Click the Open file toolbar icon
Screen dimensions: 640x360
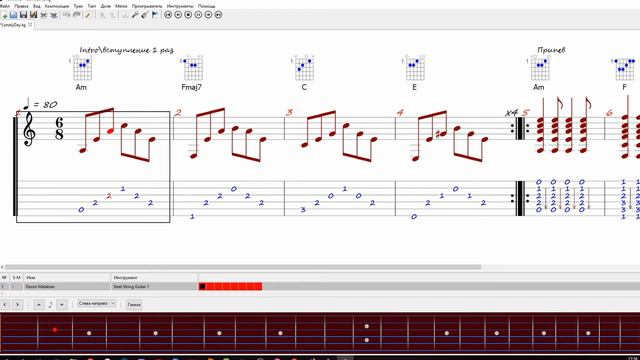pyautogui.click(x=13, y=15)
